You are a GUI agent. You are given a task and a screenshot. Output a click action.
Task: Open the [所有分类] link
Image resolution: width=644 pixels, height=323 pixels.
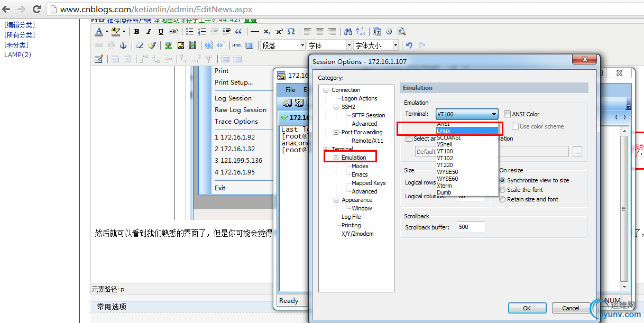(x=20, y=35)
